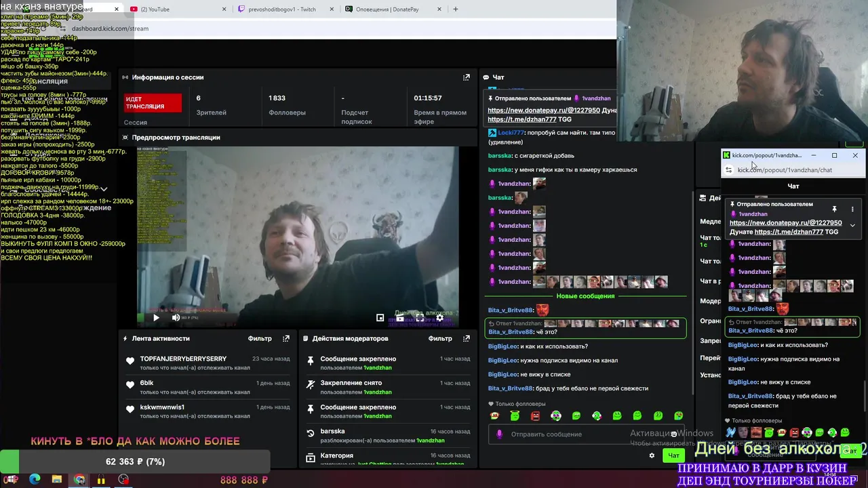The image size is (868, 488).
Task: Expand pinned message in popout chat
Action: [852, 225]
